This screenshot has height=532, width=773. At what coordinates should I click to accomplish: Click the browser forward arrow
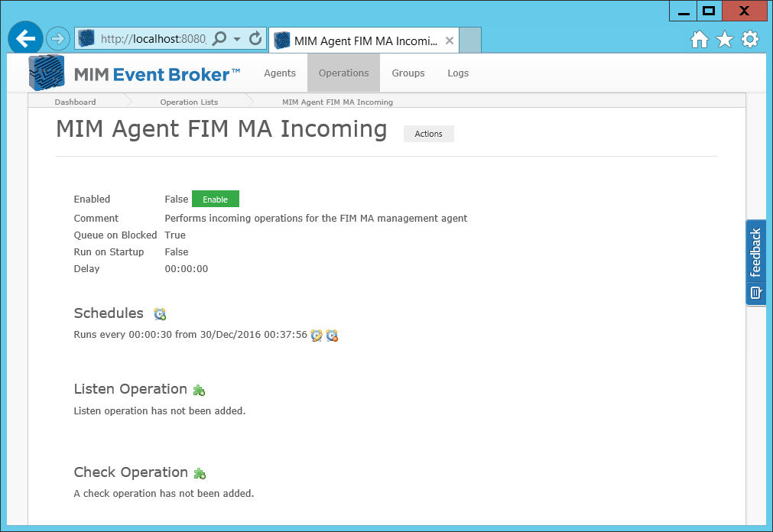[58, 38]
